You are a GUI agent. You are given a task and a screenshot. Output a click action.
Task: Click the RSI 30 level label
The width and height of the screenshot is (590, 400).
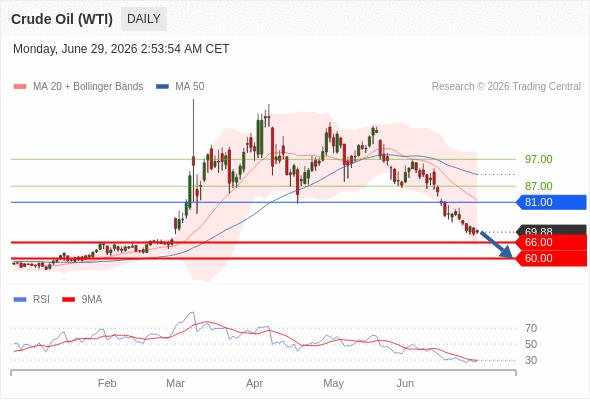click(531, 360)
